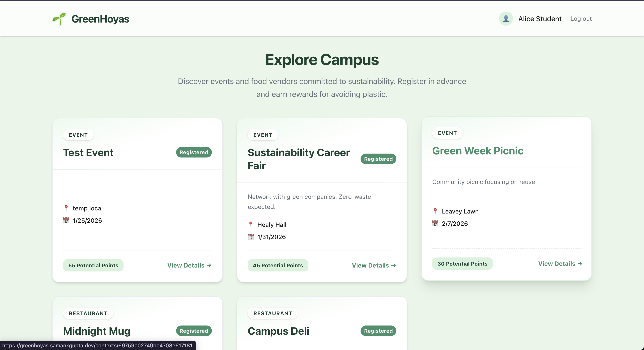Screen dimensions: 644x350
Task: Click the GreenHoyas sprout logo icon
Action: coord(59,19)
